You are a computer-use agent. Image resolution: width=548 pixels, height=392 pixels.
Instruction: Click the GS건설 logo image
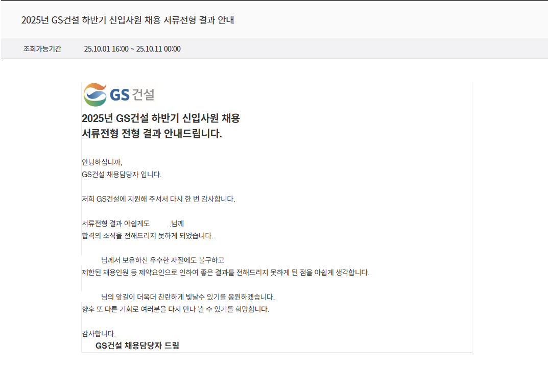point(120,94)
